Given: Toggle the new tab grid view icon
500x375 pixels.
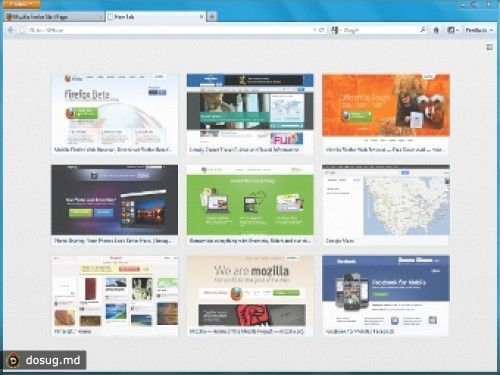Looking at the screenshot, I should click(490, 47).
